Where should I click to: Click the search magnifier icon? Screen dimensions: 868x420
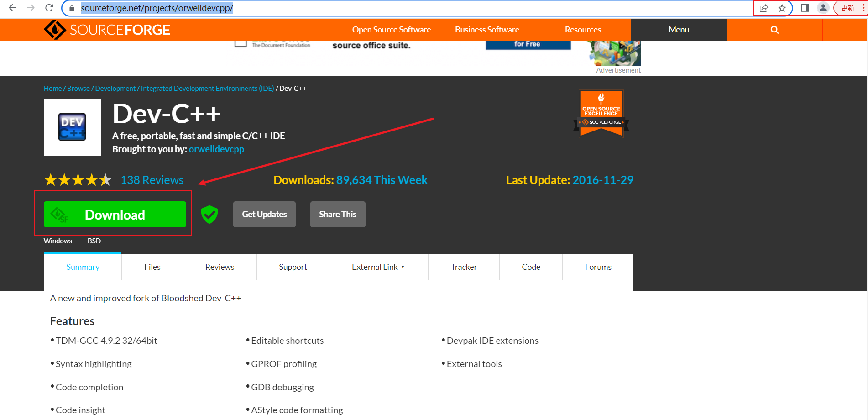point(774,30)
